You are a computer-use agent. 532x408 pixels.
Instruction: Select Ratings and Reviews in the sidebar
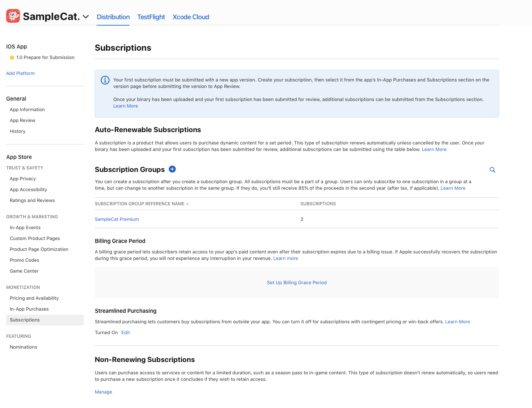click(x=32, y=200)
